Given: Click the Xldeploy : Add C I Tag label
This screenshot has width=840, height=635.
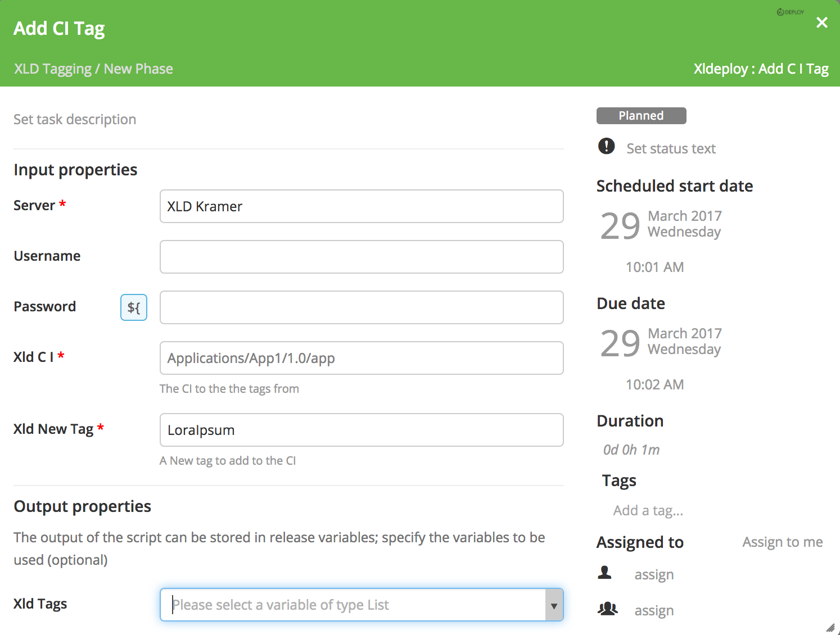Looking at the screenshot, I should (761, 69).
